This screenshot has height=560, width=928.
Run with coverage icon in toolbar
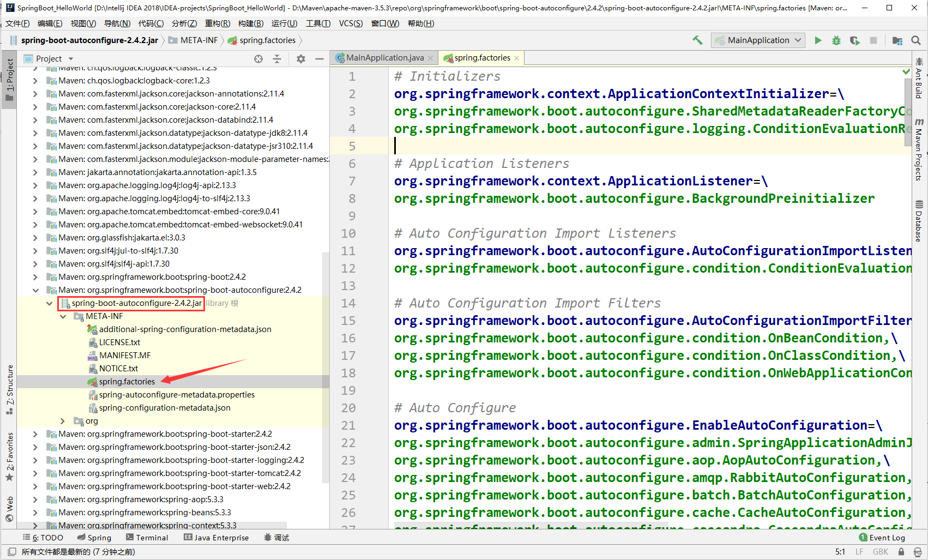854,40
